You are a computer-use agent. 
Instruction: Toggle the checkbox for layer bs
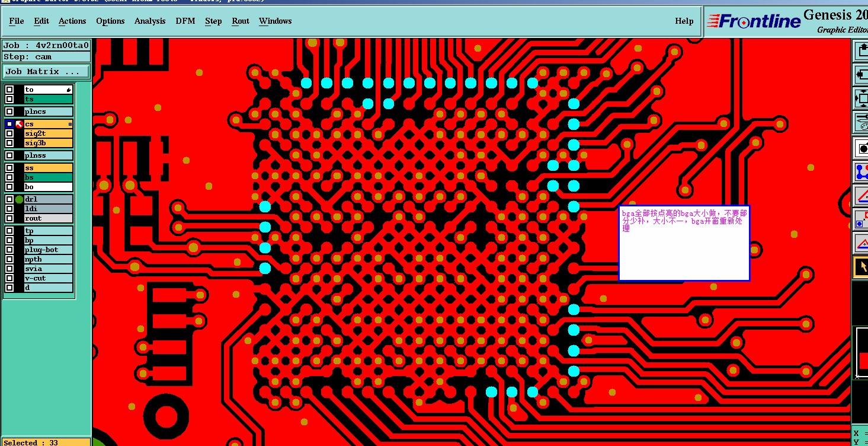(9, 177)
